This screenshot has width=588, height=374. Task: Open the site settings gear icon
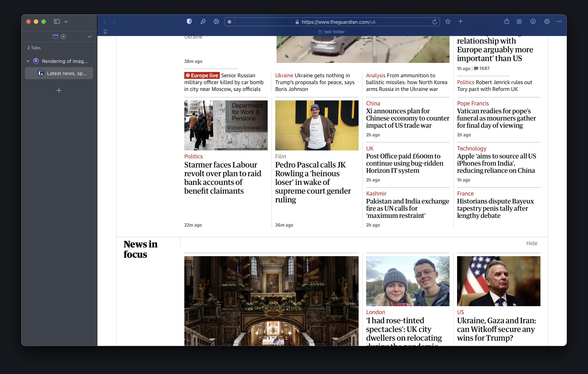tap(216, 21)
